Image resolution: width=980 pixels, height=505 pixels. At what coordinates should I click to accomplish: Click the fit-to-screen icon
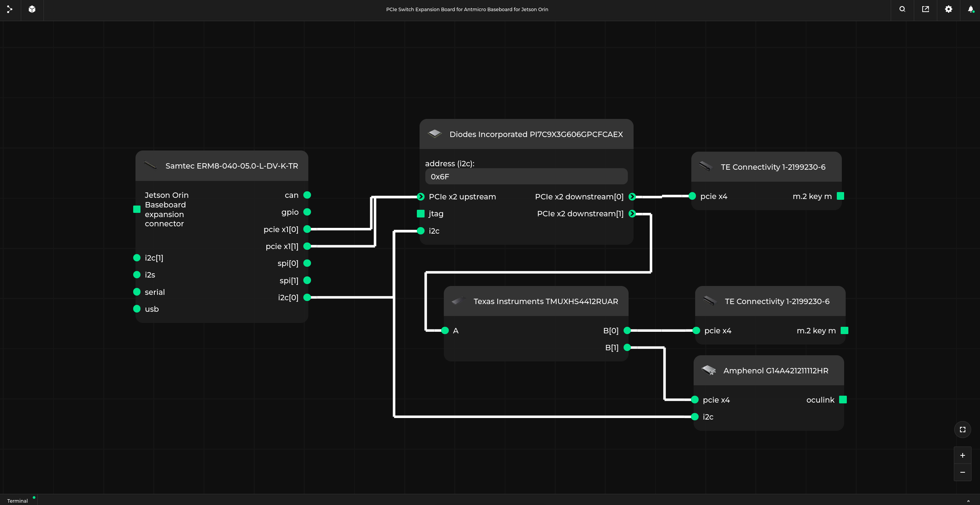(x=963, y=430)
